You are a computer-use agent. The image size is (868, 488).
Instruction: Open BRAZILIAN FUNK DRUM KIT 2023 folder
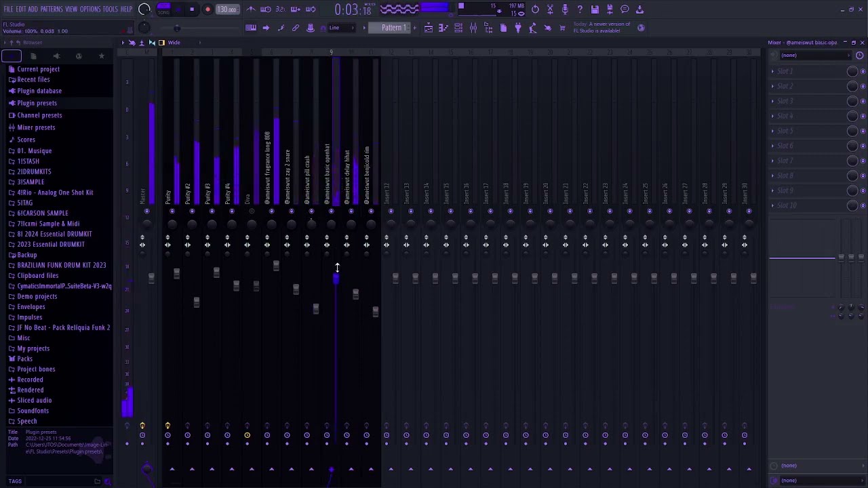point(61,265)
